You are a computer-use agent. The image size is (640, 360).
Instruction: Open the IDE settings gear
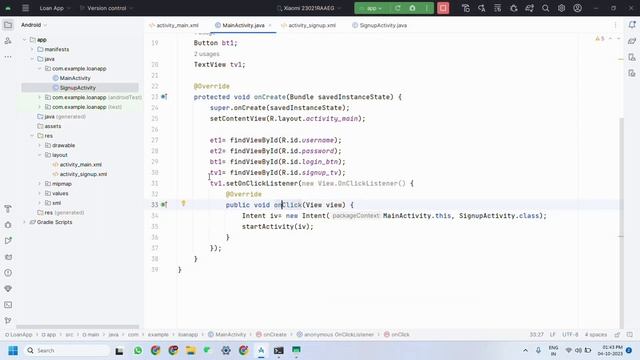coord(561,8)
